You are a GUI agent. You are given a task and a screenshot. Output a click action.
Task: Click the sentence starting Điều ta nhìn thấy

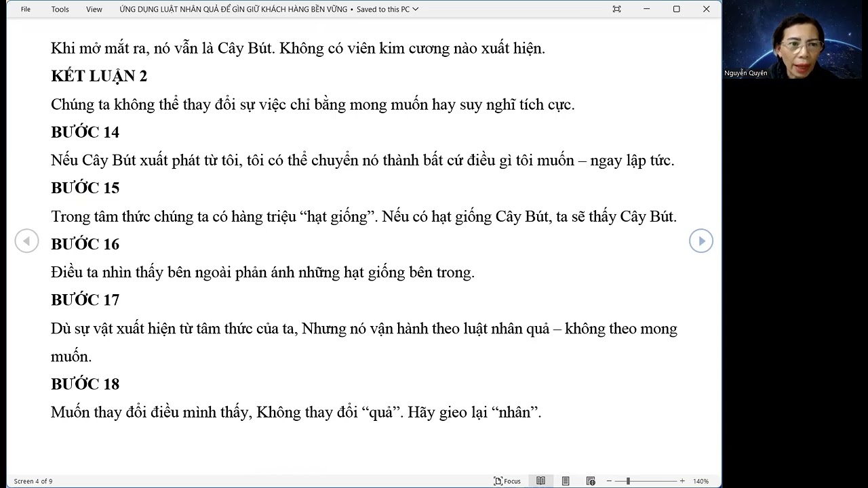(262, 272)
